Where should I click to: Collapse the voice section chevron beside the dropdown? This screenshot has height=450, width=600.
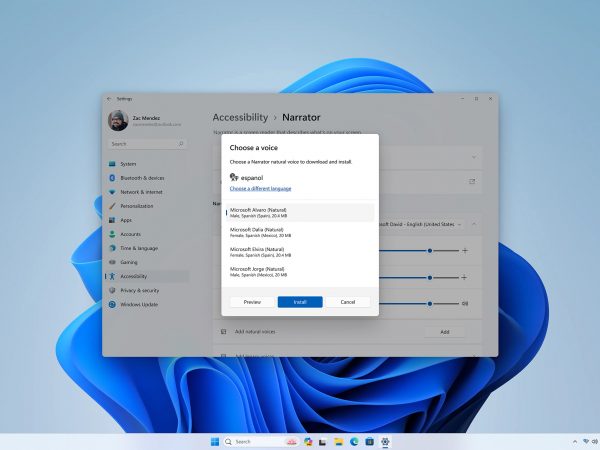tap(474, 224)
